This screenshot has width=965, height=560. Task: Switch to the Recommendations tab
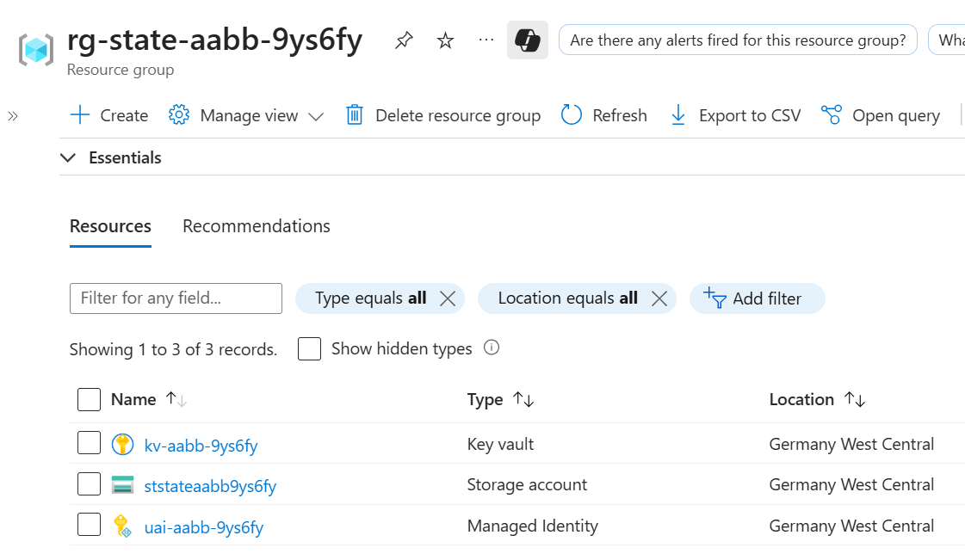click(256, 225)
